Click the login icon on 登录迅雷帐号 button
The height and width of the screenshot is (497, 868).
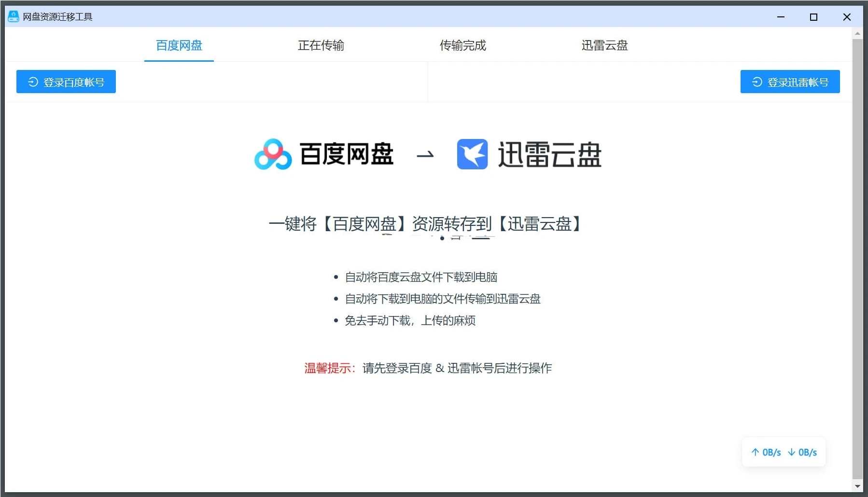click(x=756, y=82)
